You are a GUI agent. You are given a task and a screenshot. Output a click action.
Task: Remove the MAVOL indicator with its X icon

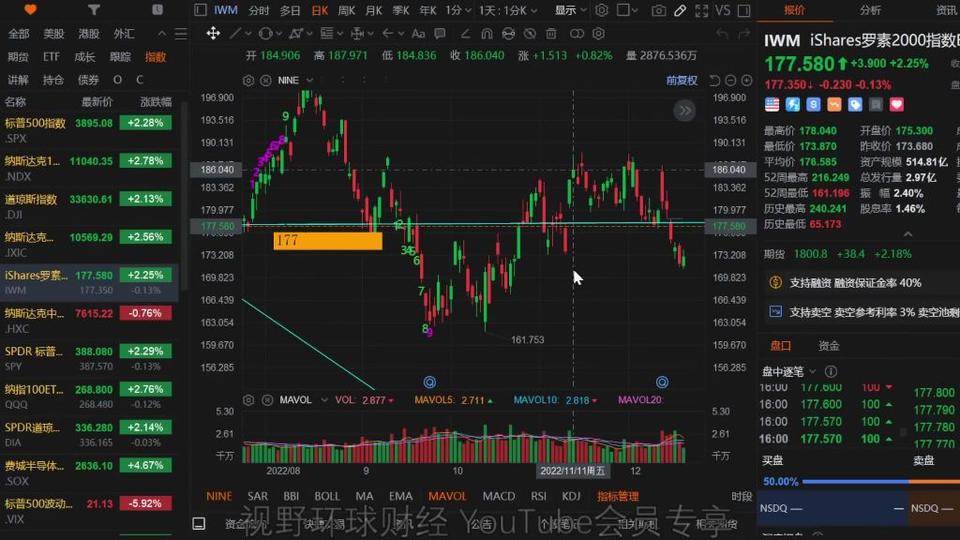(x=268, y=400)
